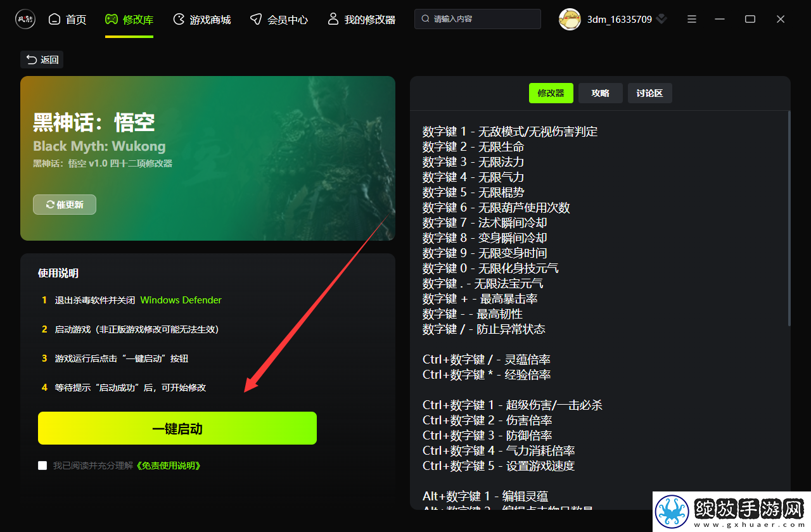
Task: Switch to the 修改器 tab
Action: pos(551,93)
